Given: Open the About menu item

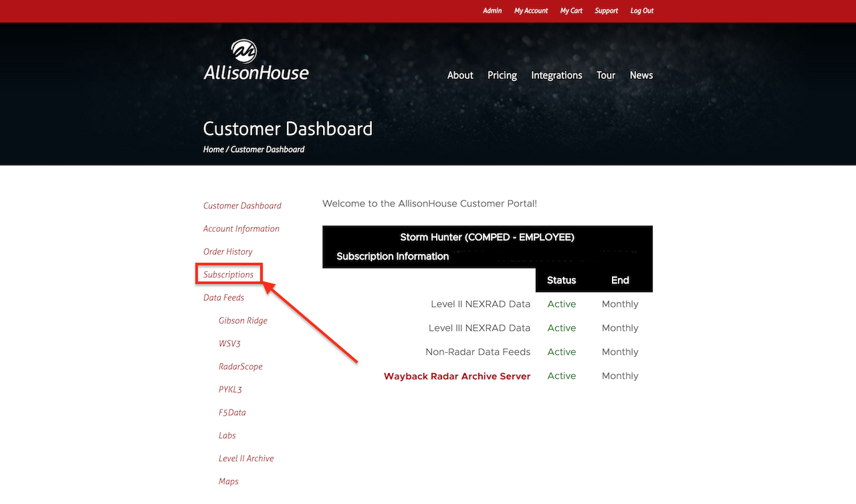Looking at the screenshot, I should tap(460, 76).
